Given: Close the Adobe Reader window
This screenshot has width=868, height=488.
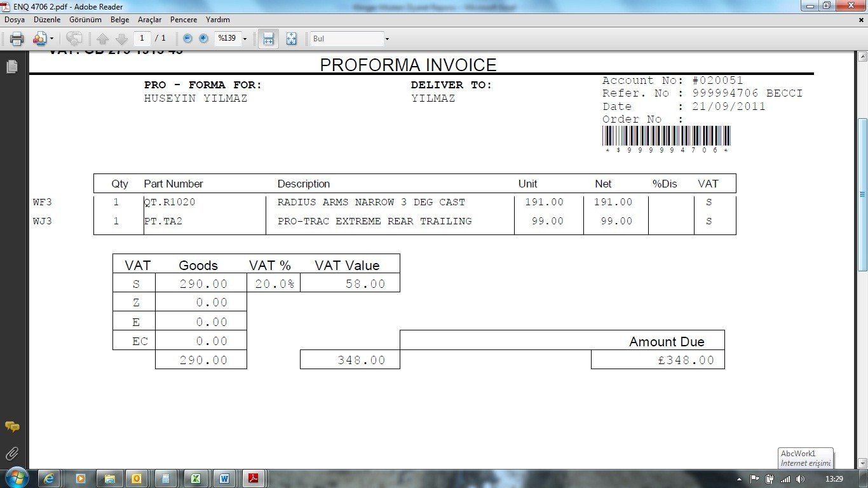Looking at the screenshot, I should coord(852,6).
